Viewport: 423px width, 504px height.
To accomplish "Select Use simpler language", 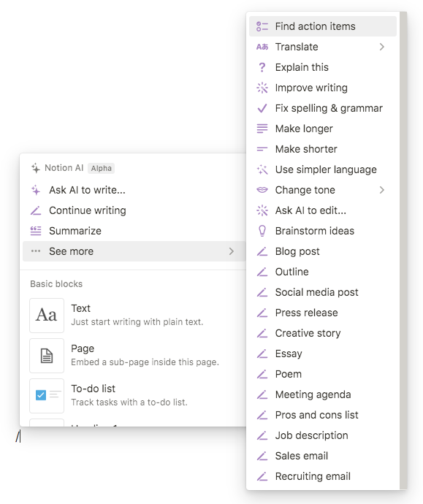I will click(x=323, y=169).
